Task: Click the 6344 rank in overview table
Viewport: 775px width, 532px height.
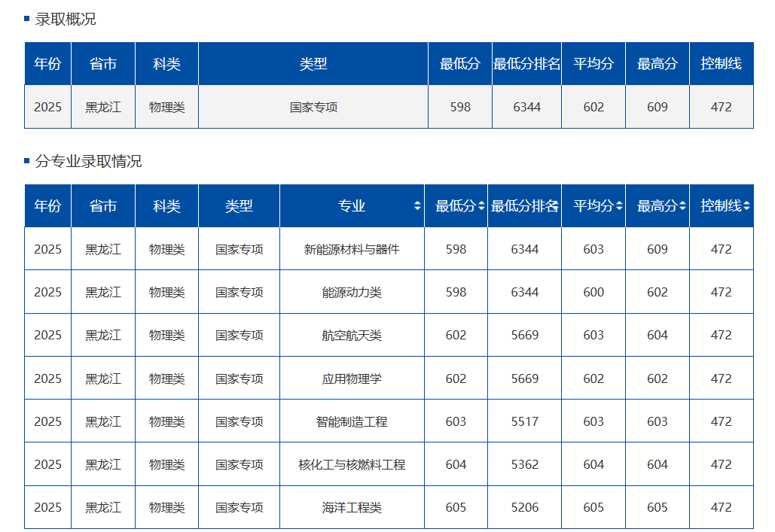Action: (x=526, y=107)
